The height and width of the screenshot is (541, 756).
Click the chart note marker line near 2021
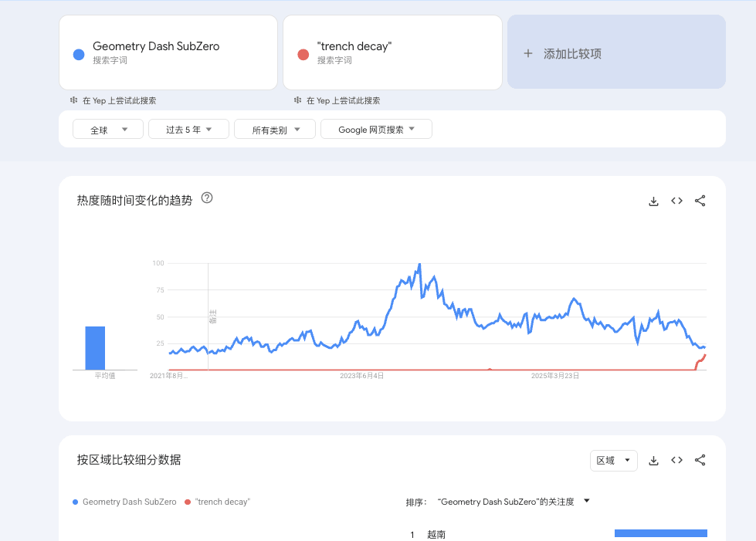click(208, 316)
